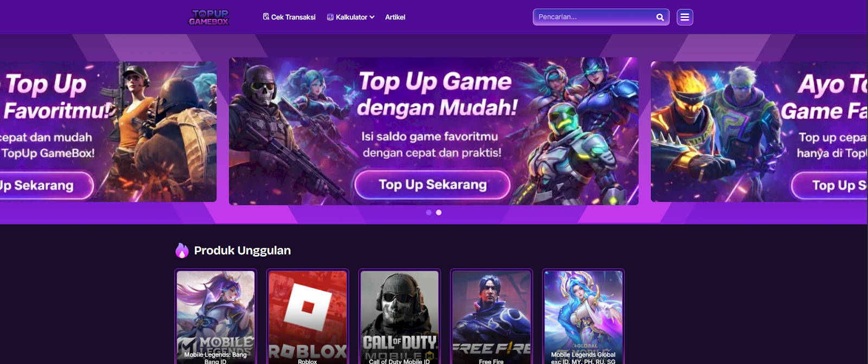Click the Kalkulator calculator icon
The width and height of the screenshot is (868, 364).
[330, 17]
